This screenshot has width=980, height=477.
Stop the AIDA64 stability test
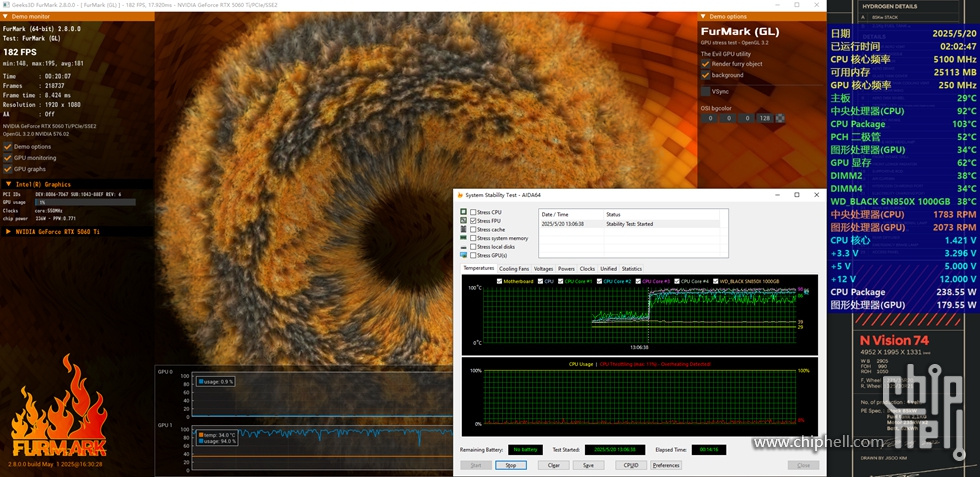tap(511, 465)
